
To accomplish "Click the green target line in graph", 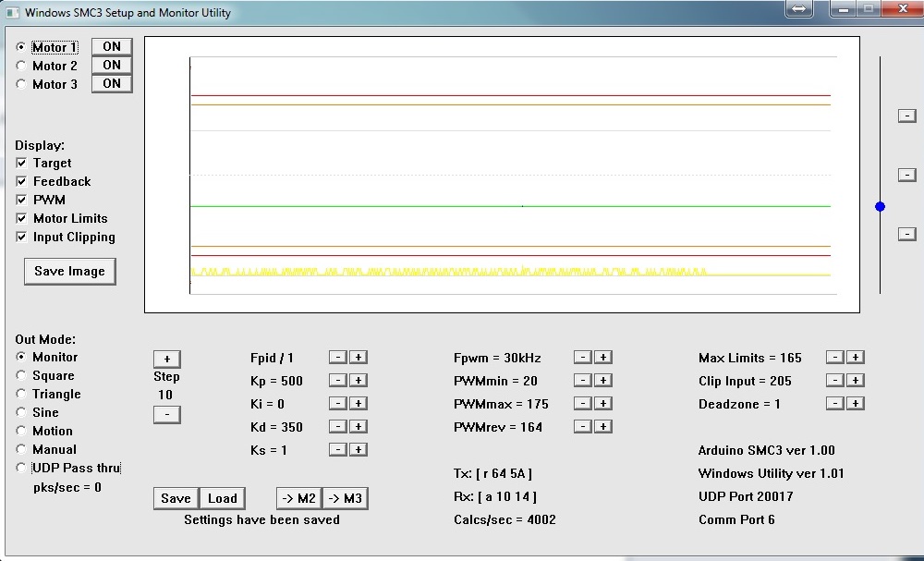I will pyautogui.click(x=510, y=206).
